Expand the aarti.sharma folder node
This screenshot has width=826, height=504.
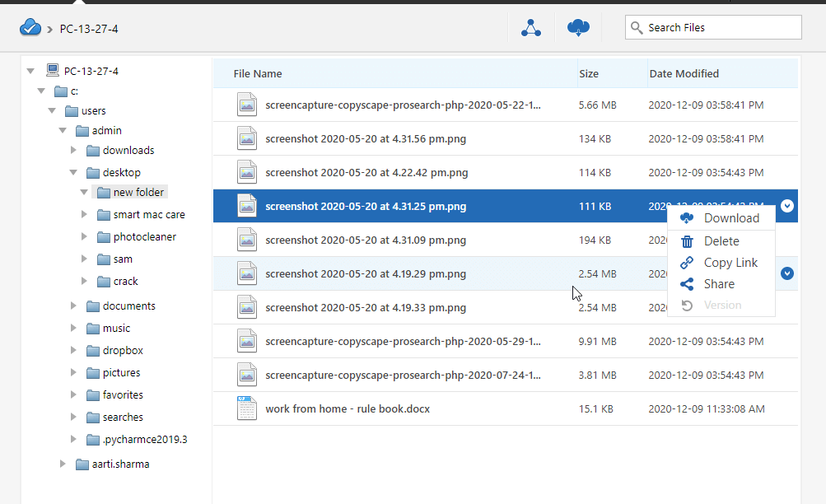click(x=63, y=464)
